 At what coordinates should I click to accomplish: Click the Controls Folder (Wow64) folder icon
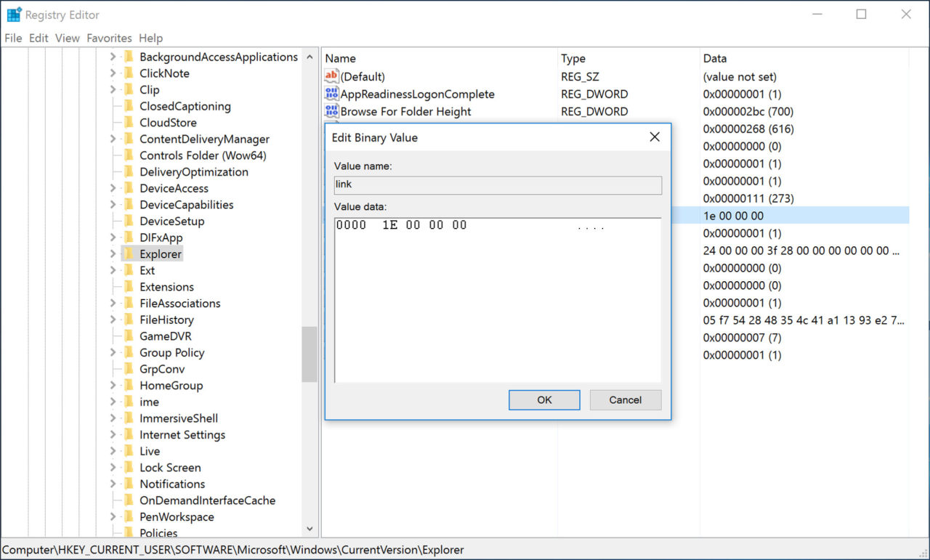[x=129, y=155]
